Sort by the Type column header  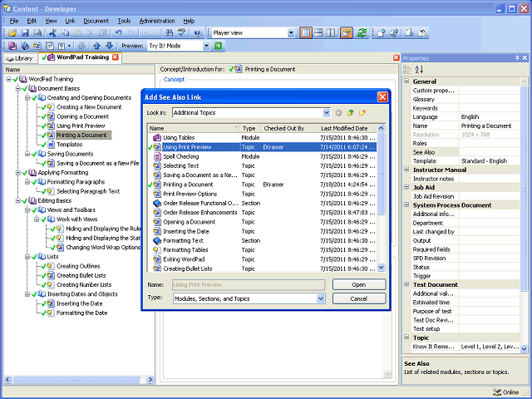(x=250, y=128)
